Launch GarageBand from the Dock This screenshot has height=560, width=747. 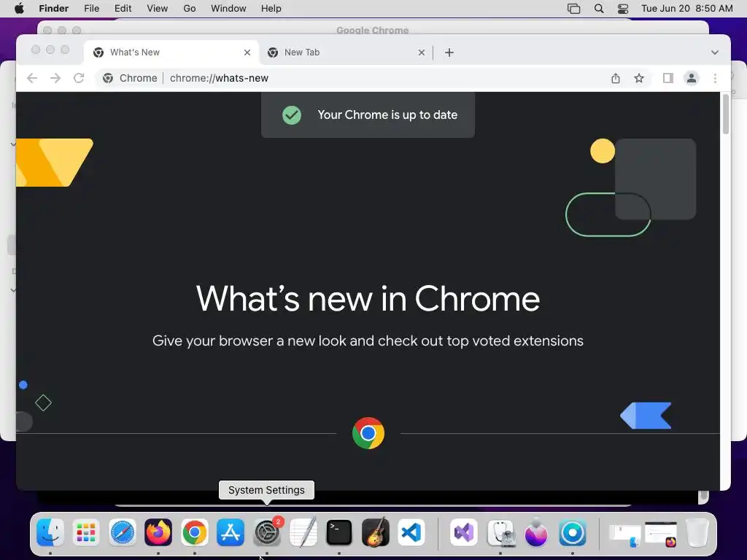point(376,532)
